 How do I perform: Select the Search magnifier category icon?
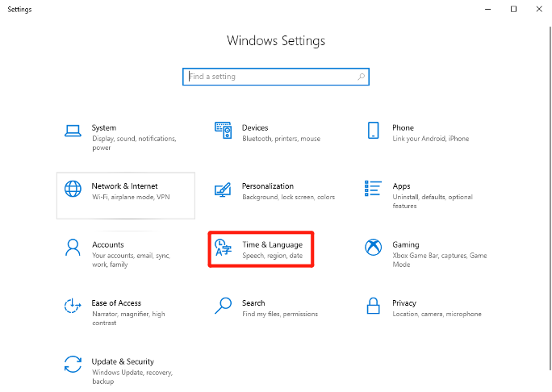(224, 306)
